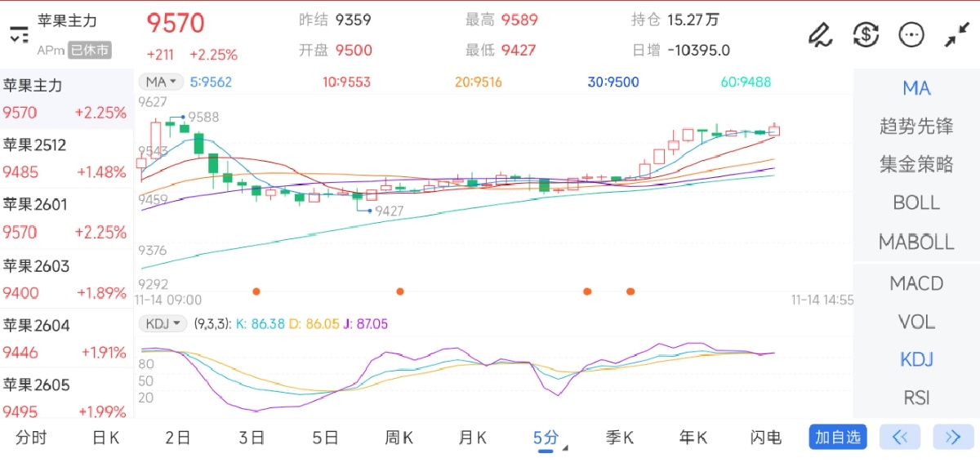Select 分时 chart tab

31,438
